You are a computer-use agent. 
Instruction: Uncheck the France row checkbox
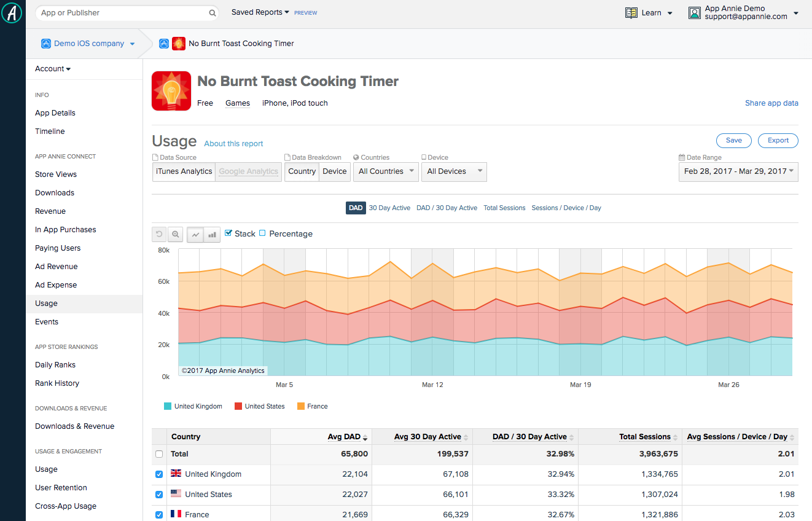click(159, 515)
